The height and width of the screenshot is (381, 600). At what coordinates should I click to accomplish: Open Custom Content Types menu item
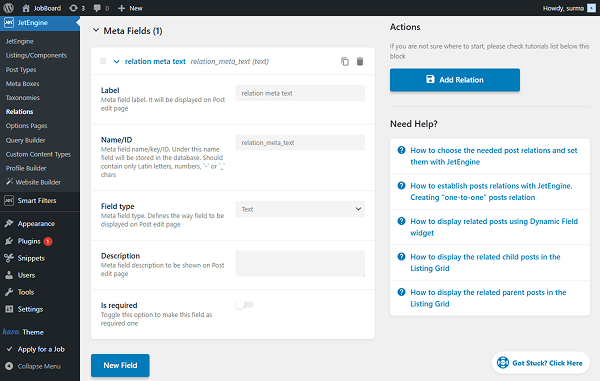(38, 154)
